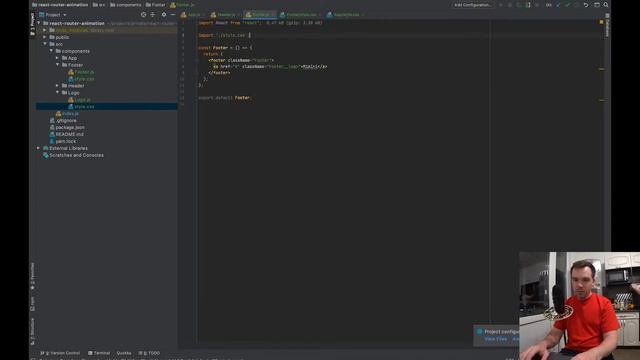Click Add Configuration button
This screenshot has height=360, width=640.
point(473,5)
